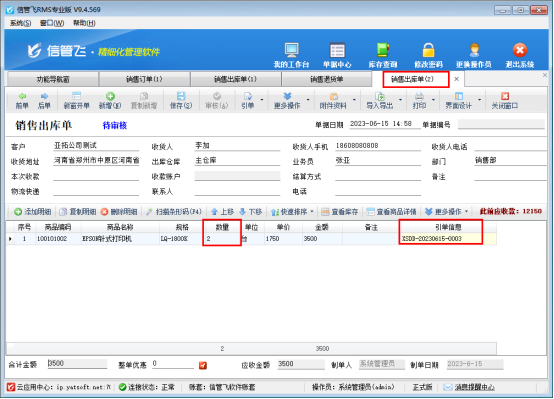Open 我的工作台 from the header
This screenshot has height=399, width=554.
(x=291, y=55)
